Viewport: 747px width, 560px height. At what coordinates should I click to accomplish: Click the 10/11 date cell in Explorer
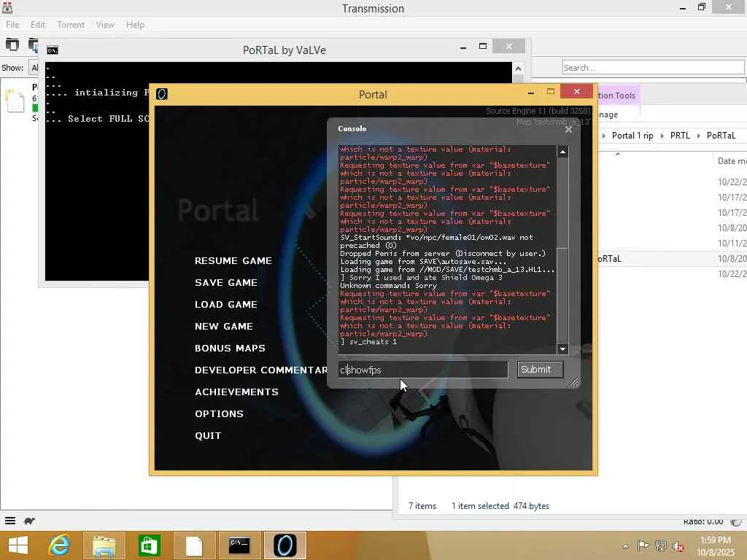point(732,244)
